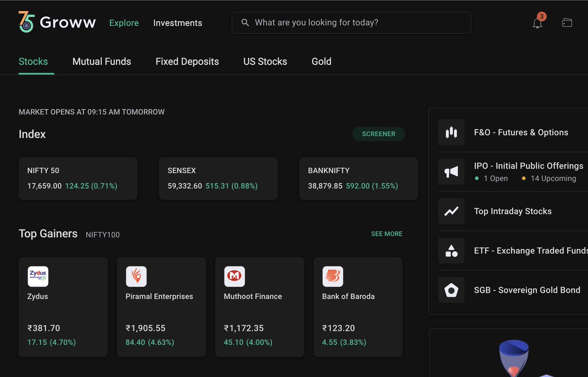The height and width of the screenshot is (377, 588).
Task: Click the SCREENER button
Action: [379, 134]
